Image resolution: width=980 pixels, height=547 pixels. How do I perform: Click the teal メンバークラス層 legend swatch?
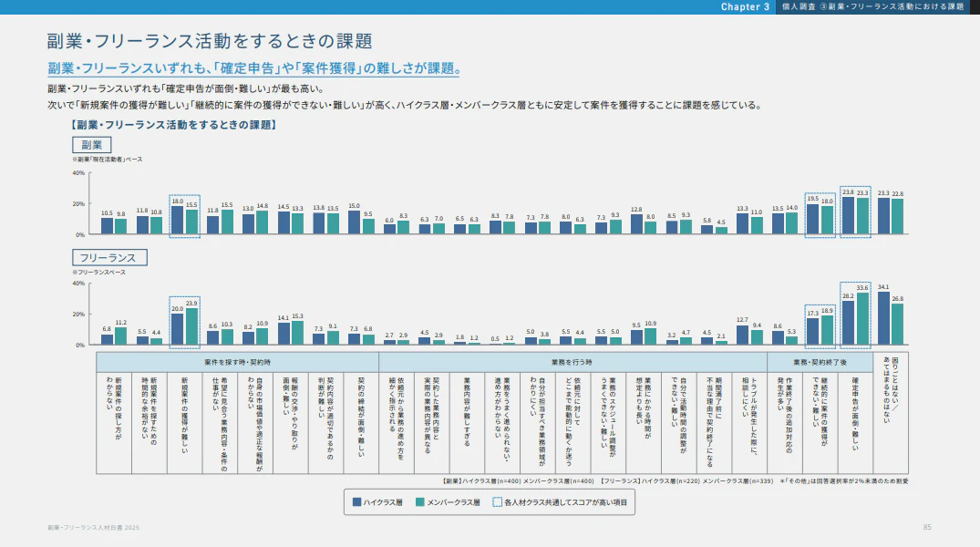(x=420, y=502)
